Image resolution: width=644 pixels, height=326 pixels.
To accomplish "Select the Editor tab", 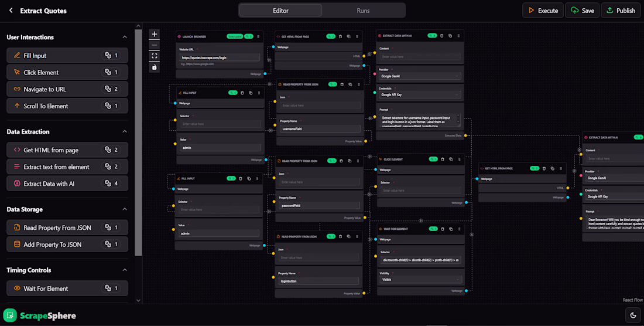I will pos(280,11).
